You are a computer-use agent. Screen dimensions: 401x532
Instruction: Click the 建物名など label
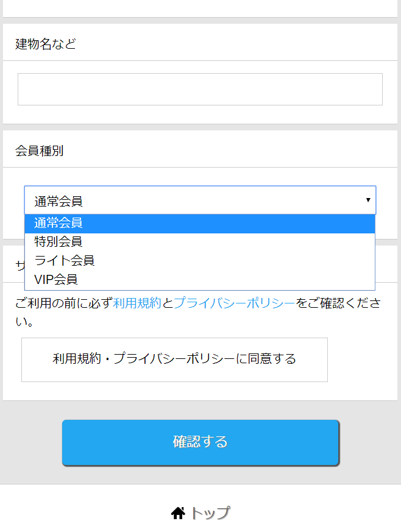click(46, 44)
